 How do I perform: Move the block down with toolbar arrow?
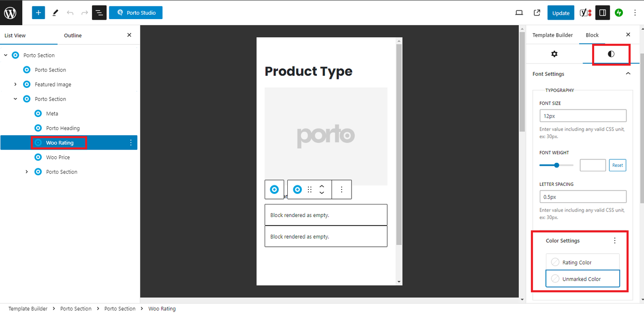click(x=322, y=193)
